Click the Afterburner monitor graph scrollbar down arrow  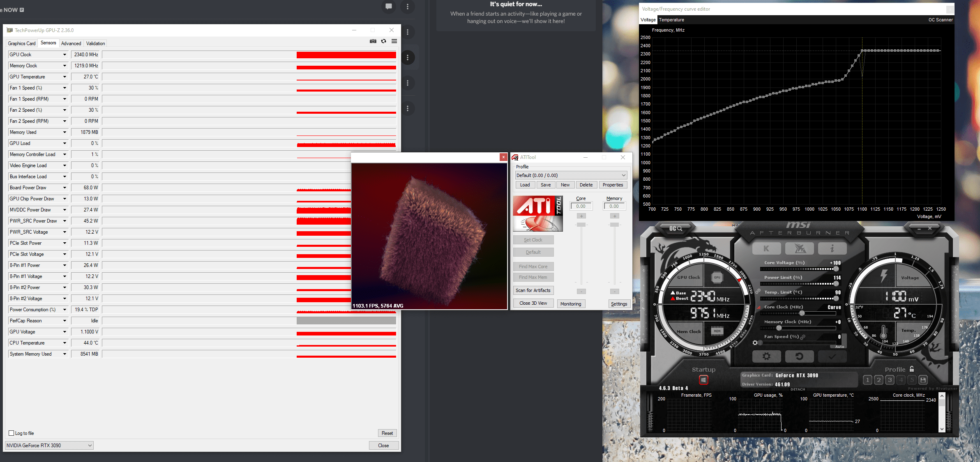pyautogui.click(x=942, y=429)
